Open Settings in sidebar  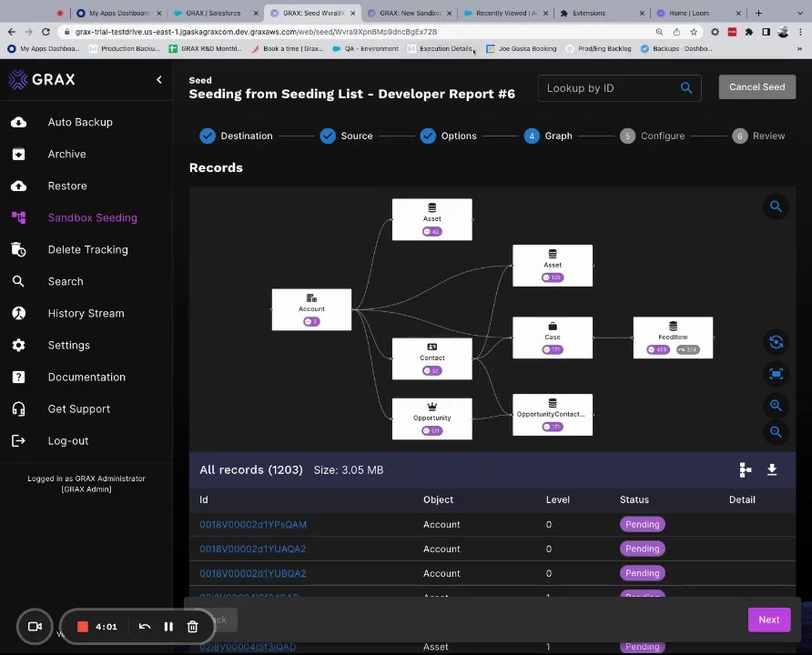coord(68,345)
